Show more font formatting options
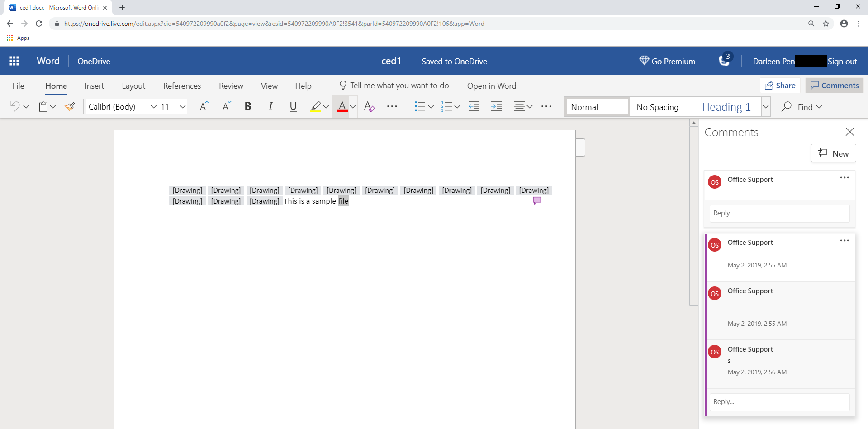The height and width of the screenshot is (429, 868). click(x=392, y=107)
